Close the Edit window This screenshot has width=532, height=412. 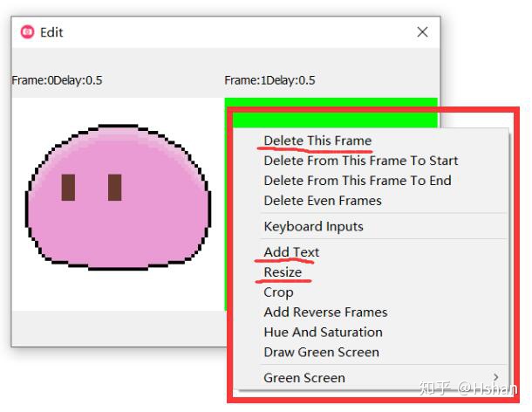point(422,32)
